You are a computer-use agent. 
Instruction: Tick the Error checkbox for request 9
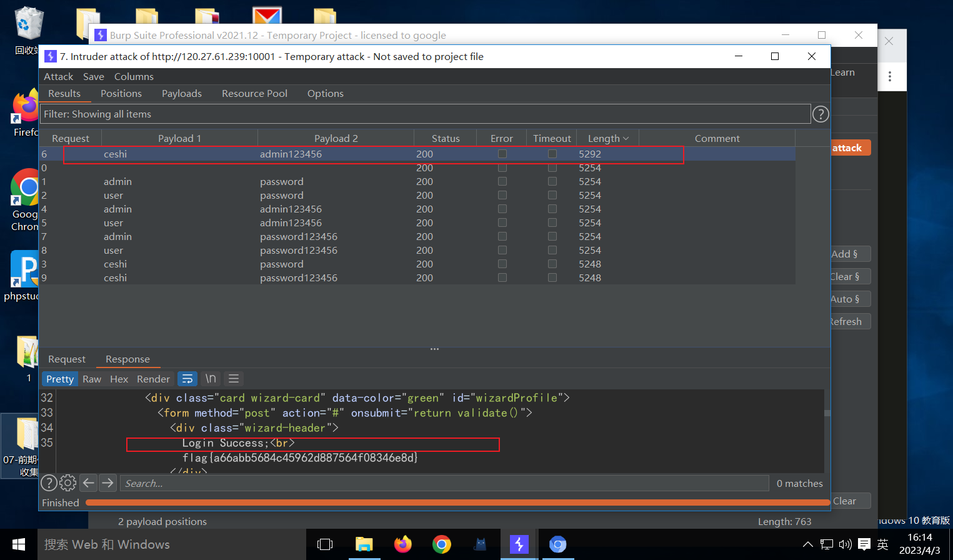502,277
